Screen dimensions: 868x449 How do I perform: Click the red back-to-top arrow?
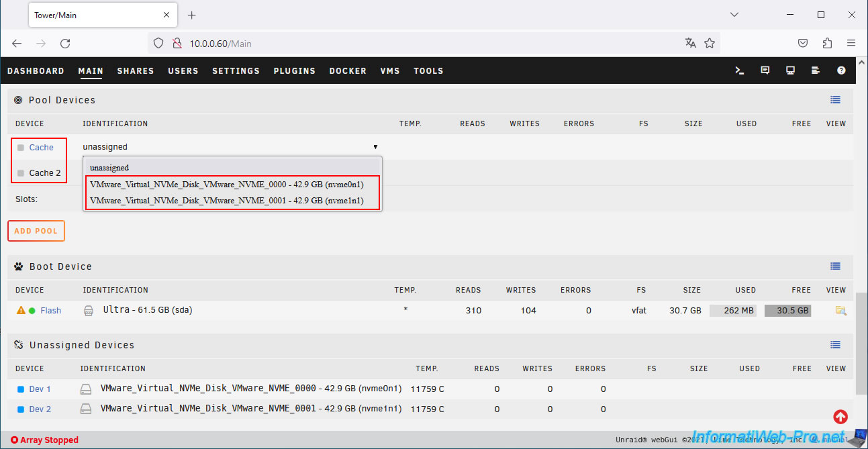pyautogui.click(x=840, y=417)
